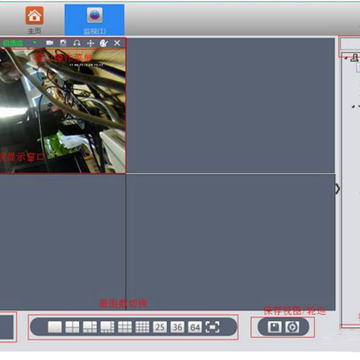Switch to the 监视(1) tab

94,20
